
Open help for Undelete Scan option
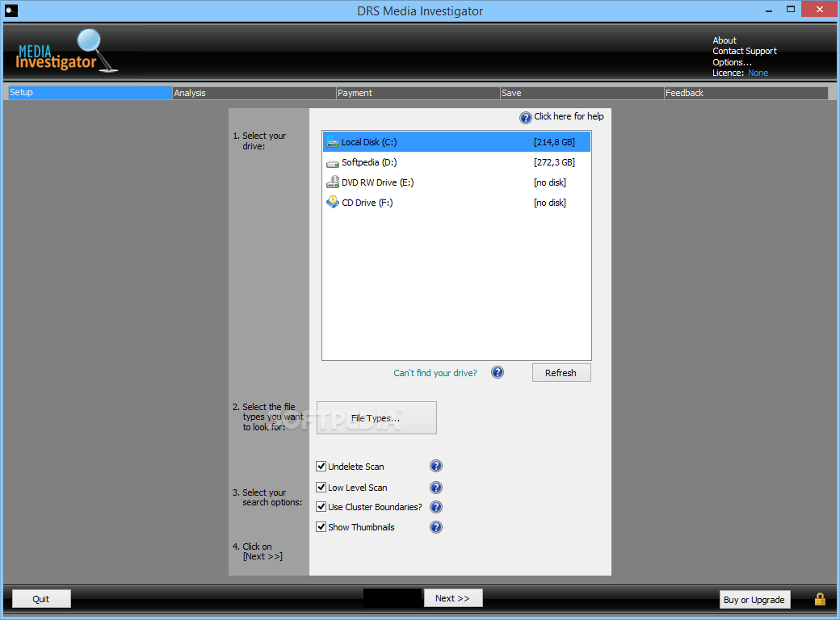[x=436, y=466]
